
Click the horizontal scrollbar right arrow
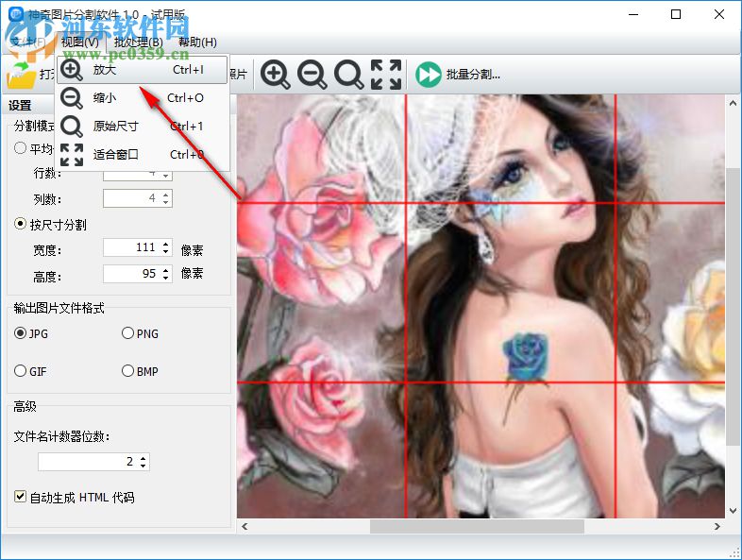point(717,526)
